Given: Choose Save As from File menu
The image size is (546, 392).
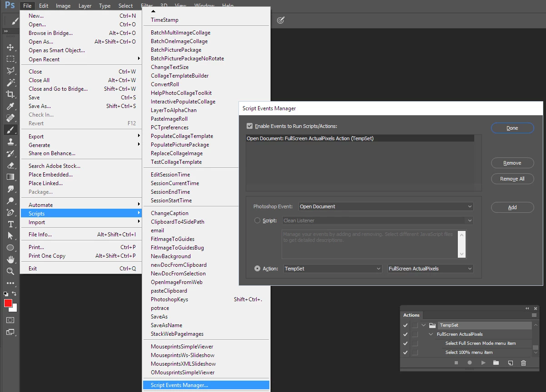Looking at the screenshot, I should [x=81, y=106].
